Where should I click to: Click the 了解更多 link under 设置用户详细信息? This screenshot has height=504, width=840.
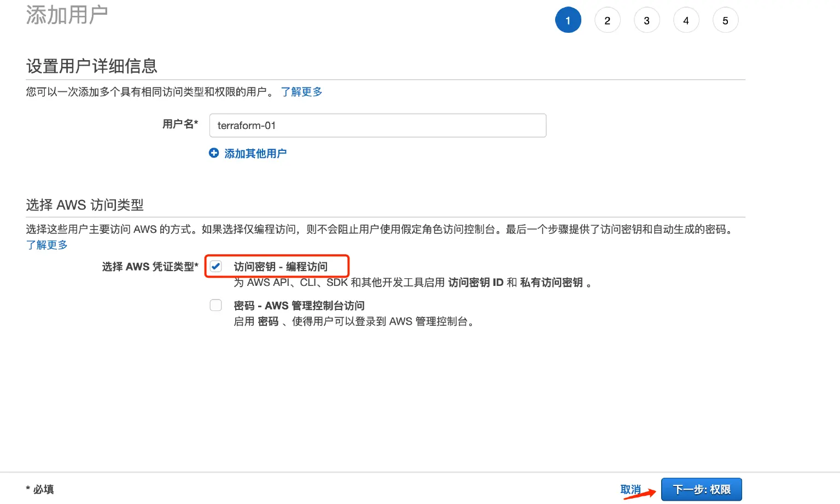301,91
